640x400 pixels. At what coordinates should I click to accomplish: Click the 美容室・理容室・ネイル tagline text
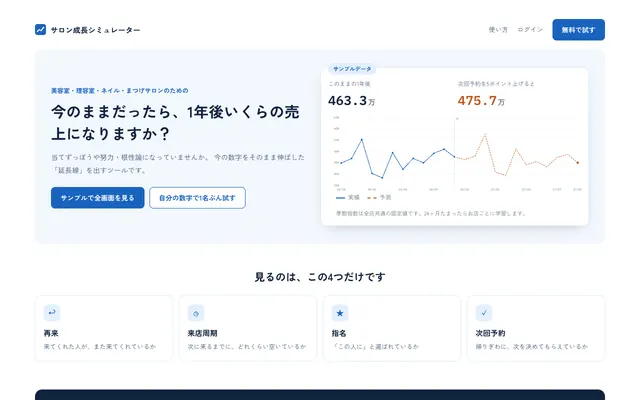pyautogui.click(x=120, y=91)
